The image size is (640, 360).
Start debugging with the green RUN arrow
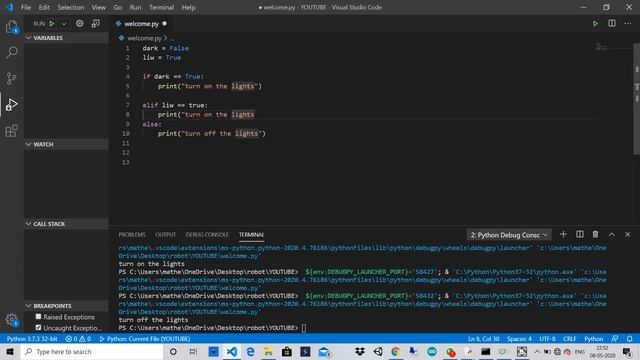pos(52,24)
